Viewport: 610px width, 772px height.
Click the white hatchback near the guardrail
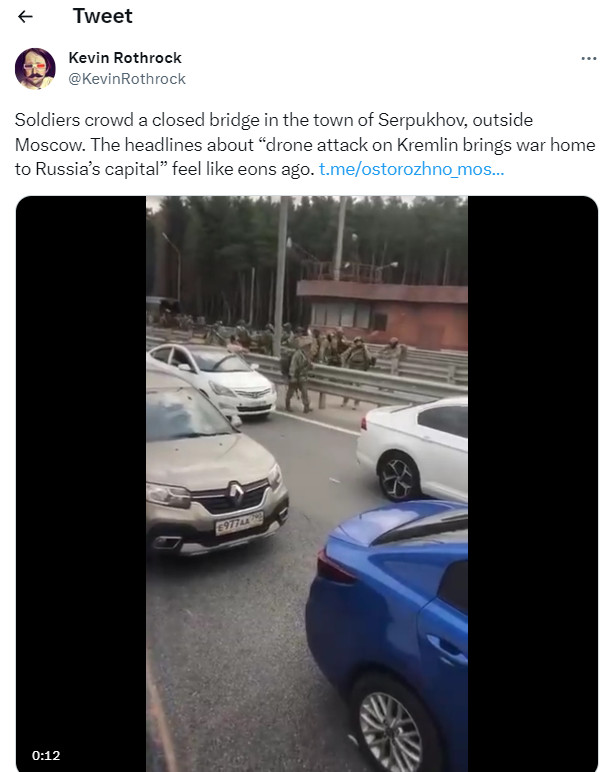tap(212, 378)
